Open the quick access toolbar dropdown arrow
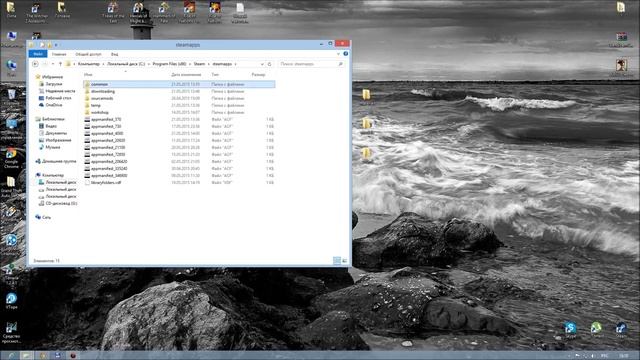 pos(56,45)
